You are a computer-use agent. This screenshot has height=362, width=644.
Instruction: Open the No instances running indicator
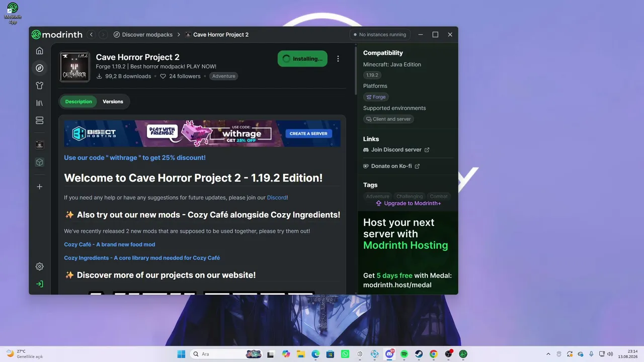pyautogui.click(x=380, y=35)
